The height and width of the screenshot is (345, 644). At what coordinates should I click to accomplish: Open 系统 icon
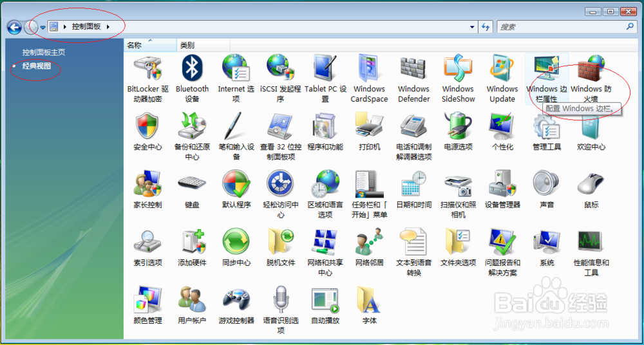(547, 242)
